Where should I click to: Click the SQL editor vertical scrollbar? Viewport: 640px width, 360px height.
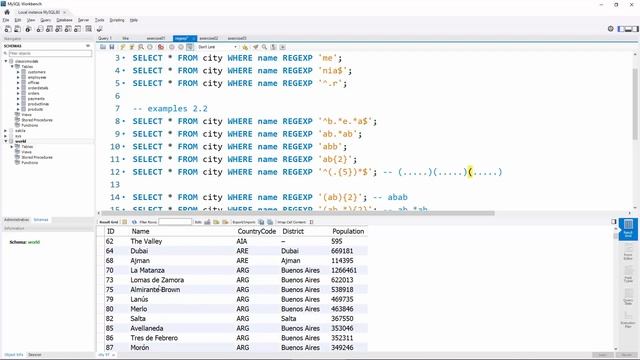[636, 105]
